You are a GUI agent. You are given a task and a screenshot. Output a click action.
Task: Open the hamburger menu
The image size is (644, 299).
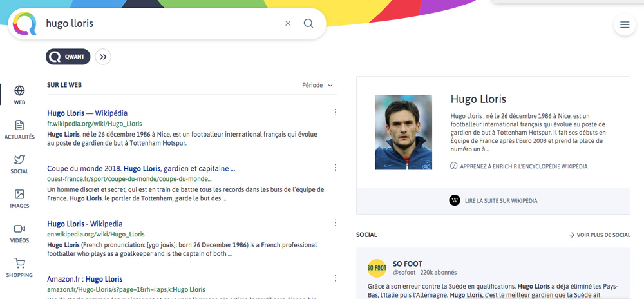(624, 25)
